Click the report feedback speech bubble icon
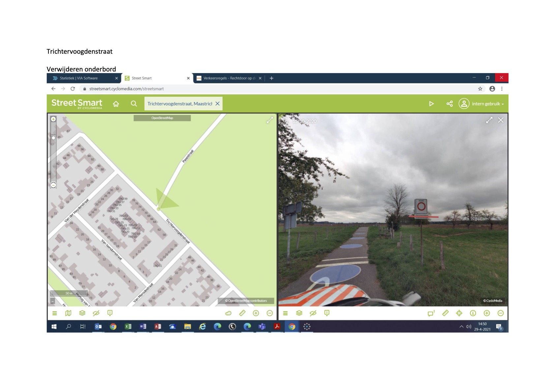Image resolution: width=555 pixels, height=392 pixels. click(x=431, y=313)
